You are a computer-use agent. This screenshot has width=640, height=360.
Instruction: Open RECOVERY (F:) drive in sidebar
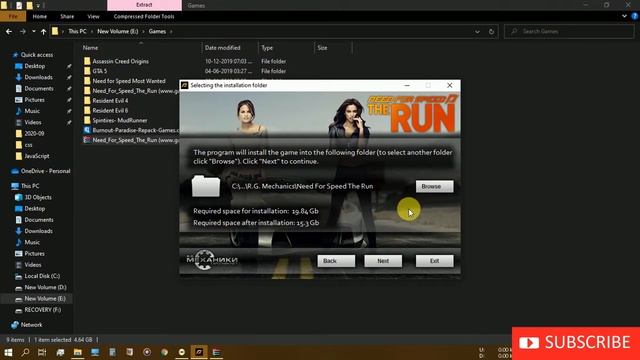(x=42, y=310)
